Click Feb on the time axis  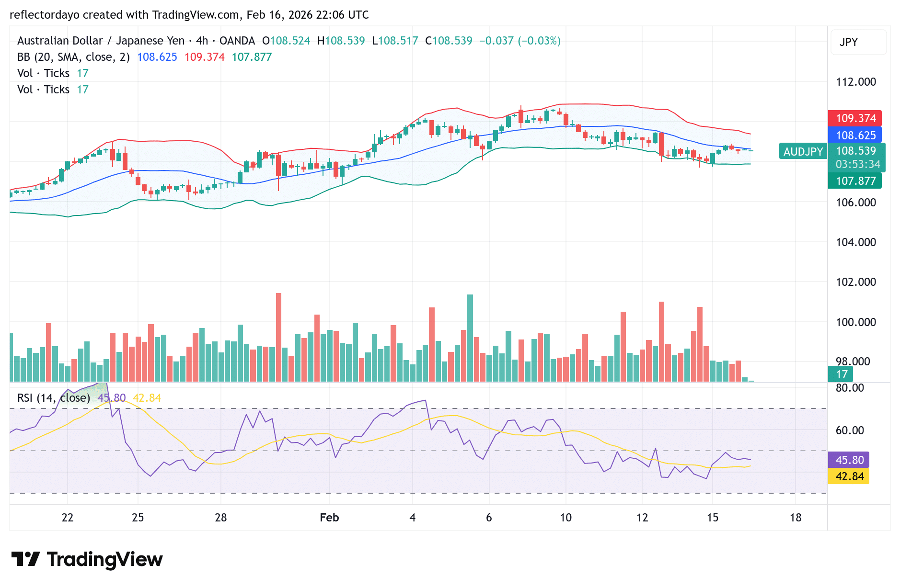click(x=329, y=518)
